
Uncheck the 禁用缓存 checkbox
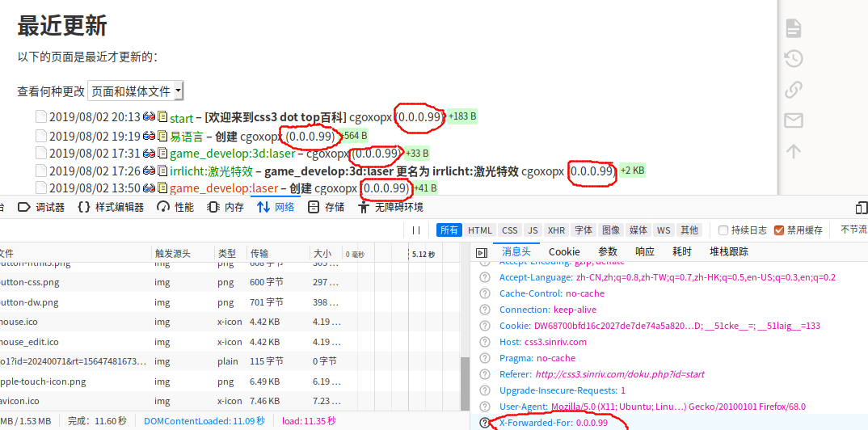click(779, 230)
